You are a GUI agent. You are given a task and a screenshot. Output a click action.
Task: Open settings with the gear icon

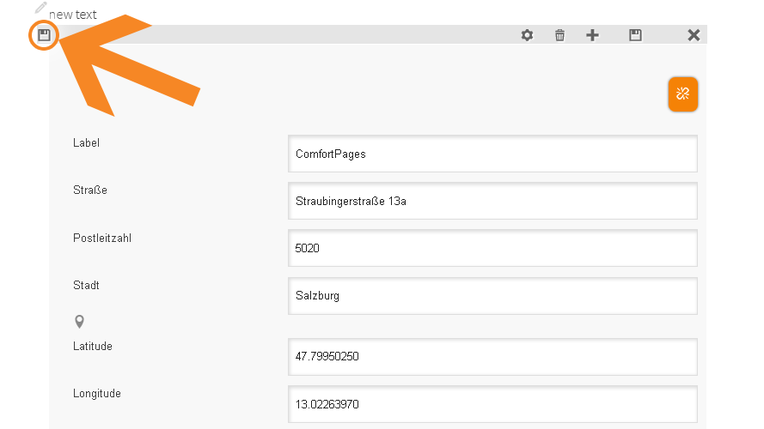click(x=527, y=35)
